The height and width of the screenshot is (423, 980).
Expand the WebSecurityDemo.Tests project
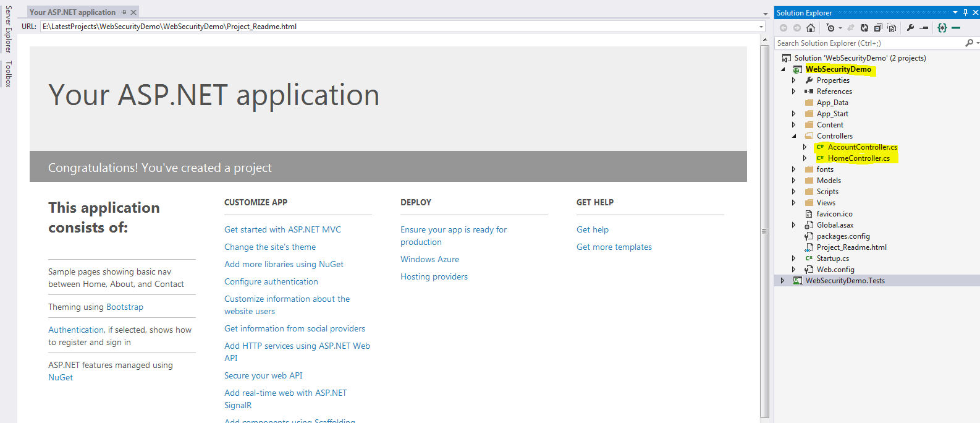pos(783,281)
